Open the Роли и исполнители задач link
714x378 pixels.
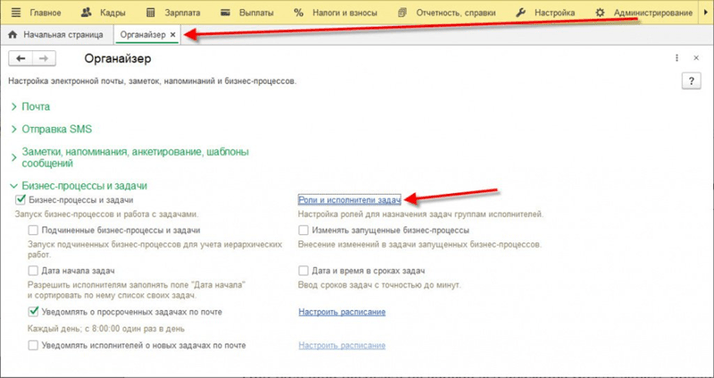(x=349, y=199)
